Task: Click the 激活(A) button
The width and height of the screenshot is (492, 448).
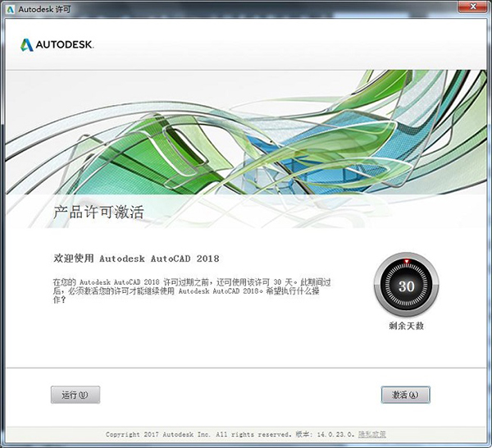Action: tap(405, 395)
